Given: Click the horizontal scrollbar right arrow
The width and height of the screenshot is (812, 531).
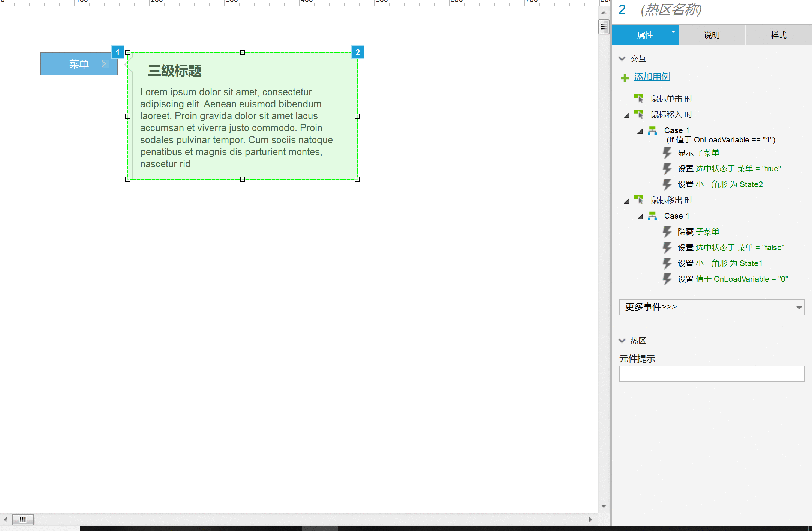Looking at the screenshot, I should pos(590,519).
